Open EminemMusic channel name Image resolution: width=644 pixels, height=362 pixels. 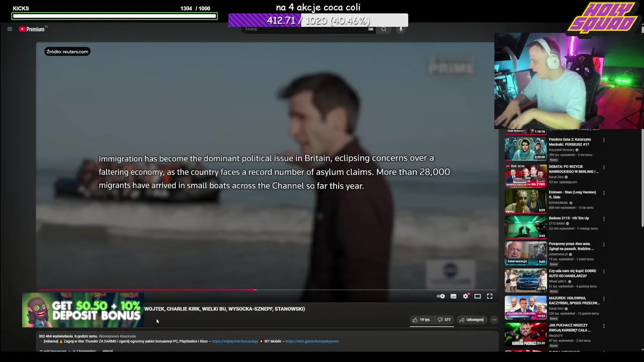click(558, 203)
